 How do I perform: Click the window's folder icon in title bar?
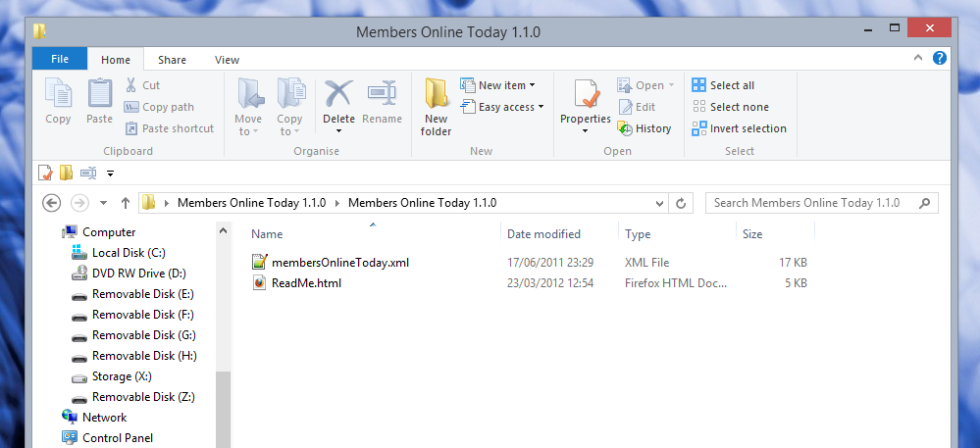pos(39,30)
